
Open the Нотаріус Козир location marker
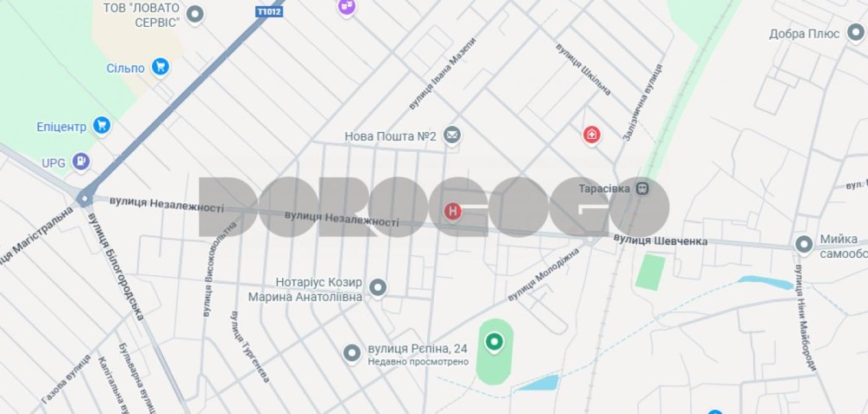378,288
